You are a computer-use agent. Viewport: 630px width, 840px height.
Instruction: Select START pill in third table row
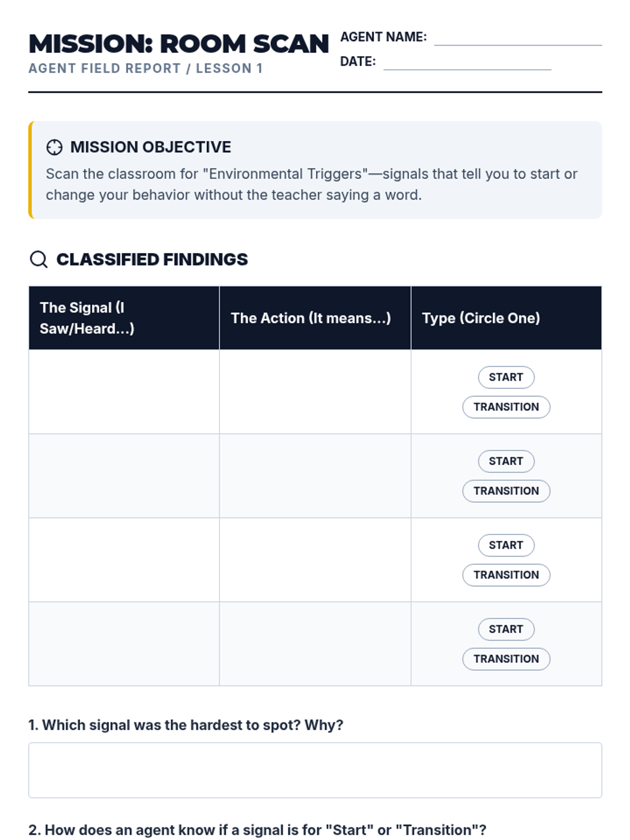pyautogui.click(x=506, y=545)
